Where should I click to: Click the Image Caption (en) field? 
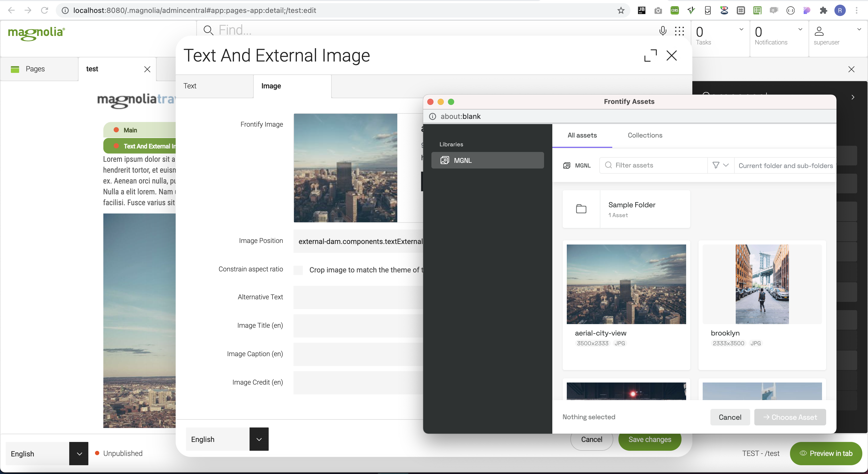[x=358, y=354]
